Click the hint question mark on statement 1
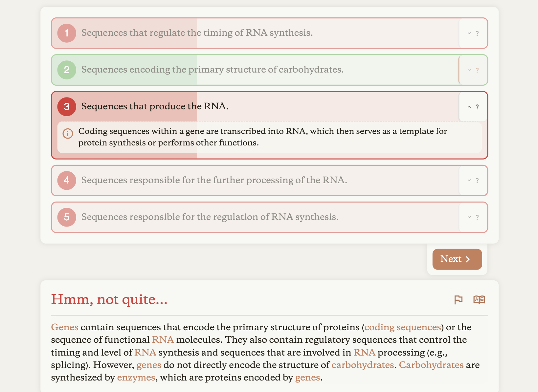 [x=477, y=33]
